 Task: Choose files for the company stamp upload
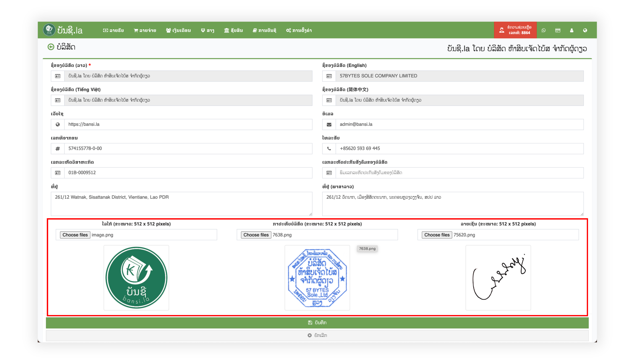[256, 235]
